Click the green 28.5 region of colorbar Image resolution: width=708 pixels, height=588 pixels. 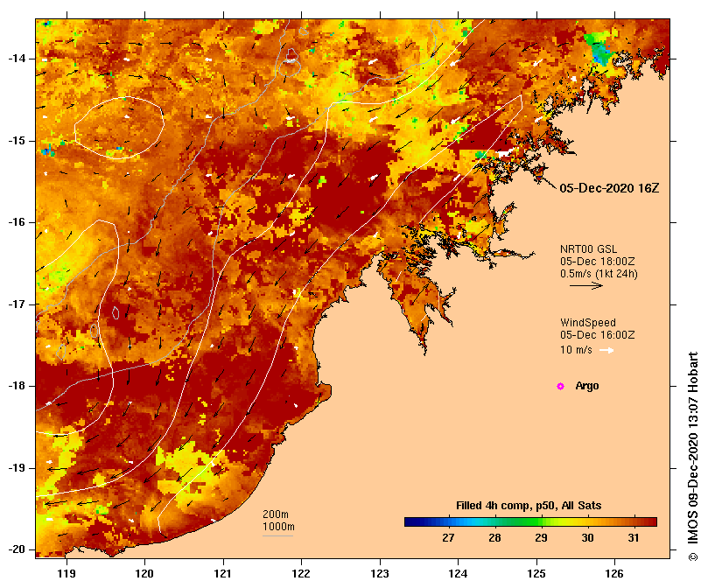click(x=518, y=522)
